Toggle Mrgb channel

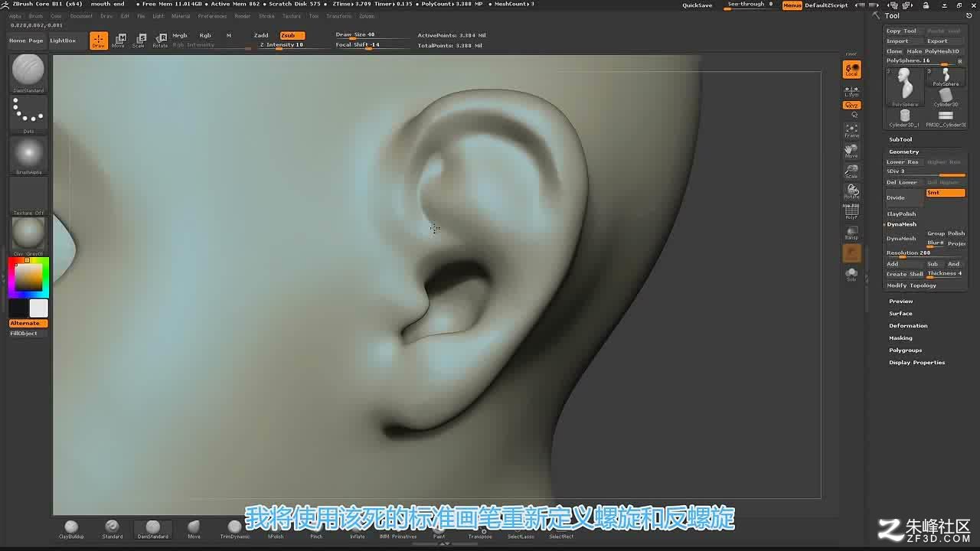tap(180, 35)
